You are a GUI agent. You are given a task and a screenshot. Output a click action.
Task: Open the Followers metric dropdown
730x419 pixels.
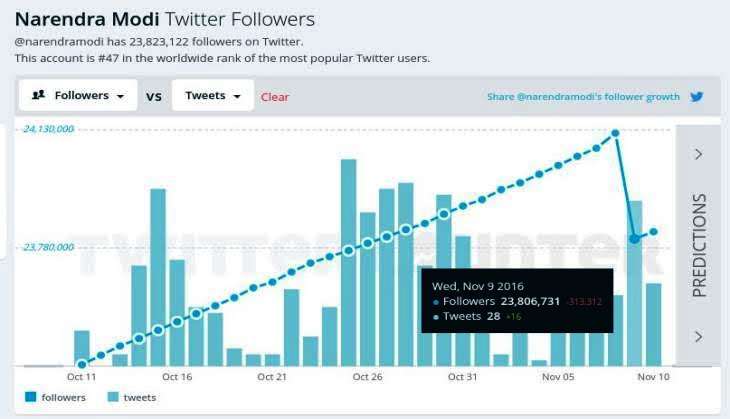pyautogui.click(x=78, y=95)
